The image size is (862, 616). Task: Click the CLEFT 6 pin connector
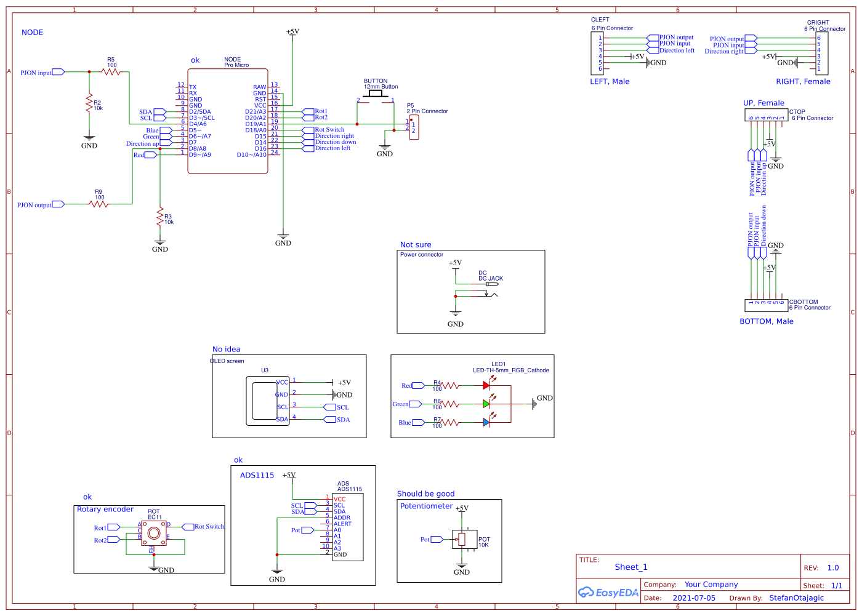point(596,54)
